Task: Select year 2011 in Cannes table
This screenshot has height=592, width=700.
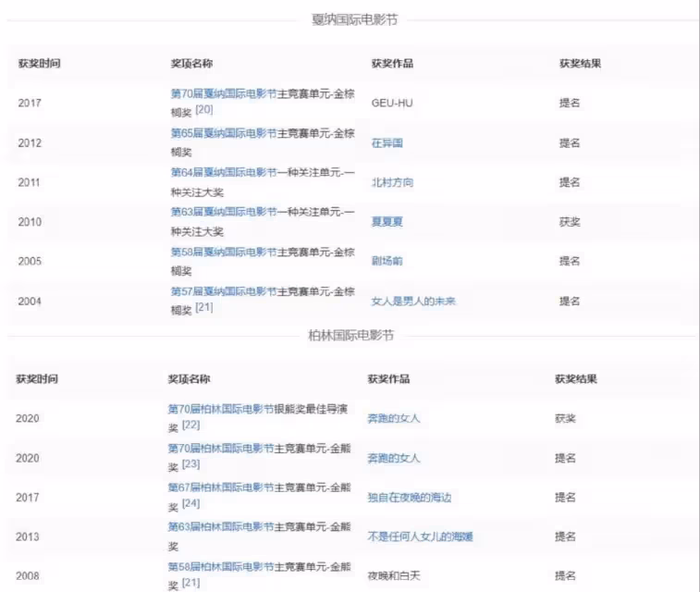Action: [x=29, y=182]
